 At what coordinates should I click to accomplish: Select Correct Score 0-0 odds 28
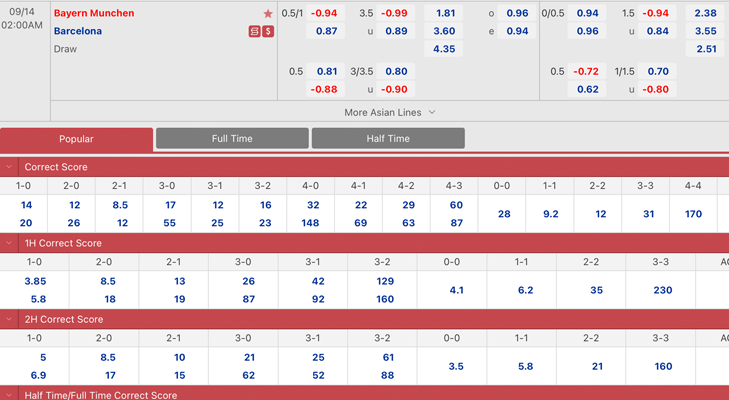[504, 214]
